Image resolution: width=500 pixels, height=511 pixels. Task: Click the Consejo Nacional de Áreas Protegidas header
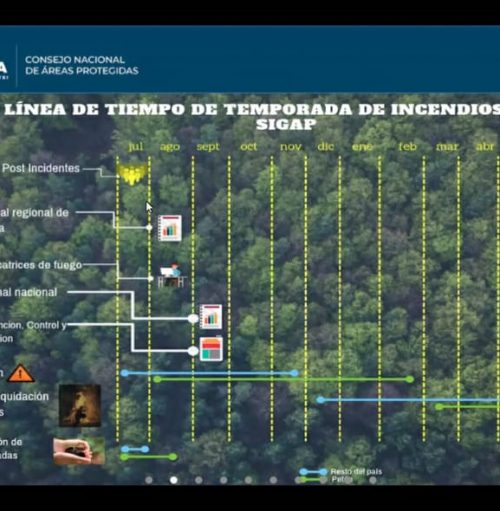coord(82,65)
